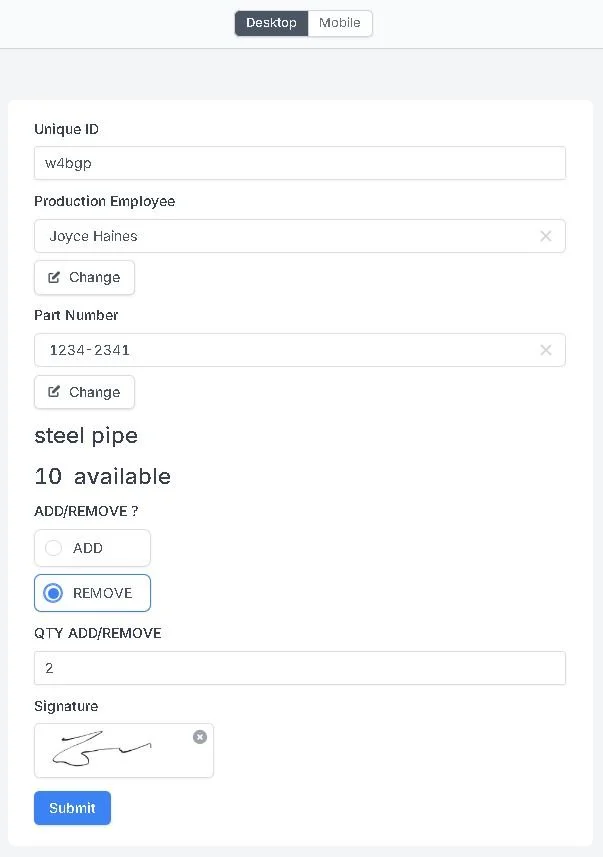
Task: Click the "ADD/REMOVE ?" question label
Action: click(x=86, y=511)
